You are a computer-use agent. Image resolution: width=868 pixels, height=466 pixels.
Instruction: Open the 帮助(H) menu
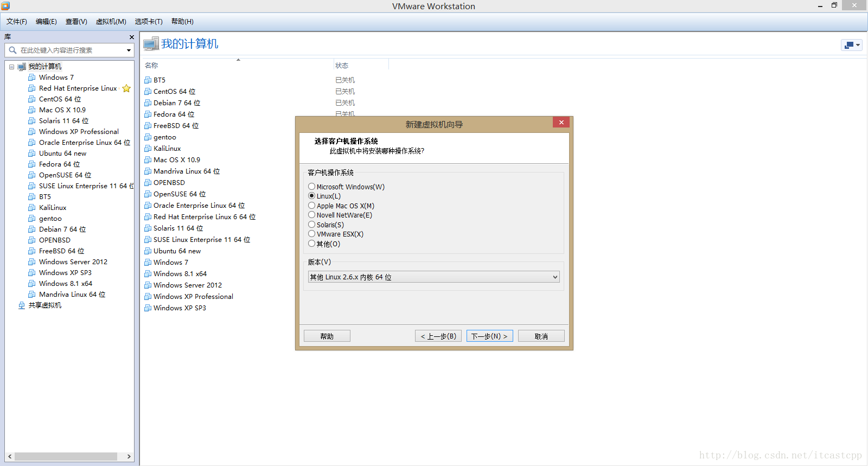pos(182,22)
